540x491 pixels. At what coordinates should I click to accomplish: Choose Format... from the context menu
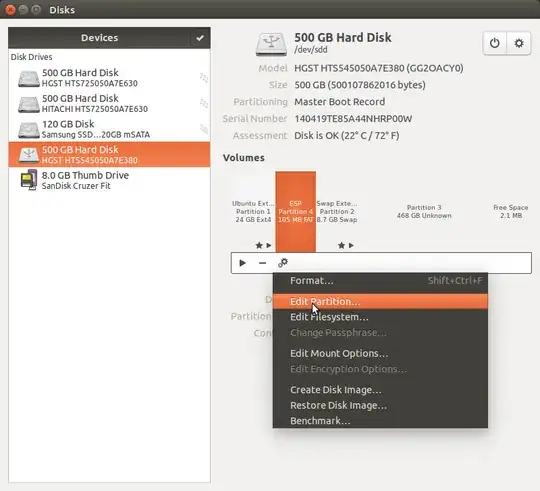380,281
